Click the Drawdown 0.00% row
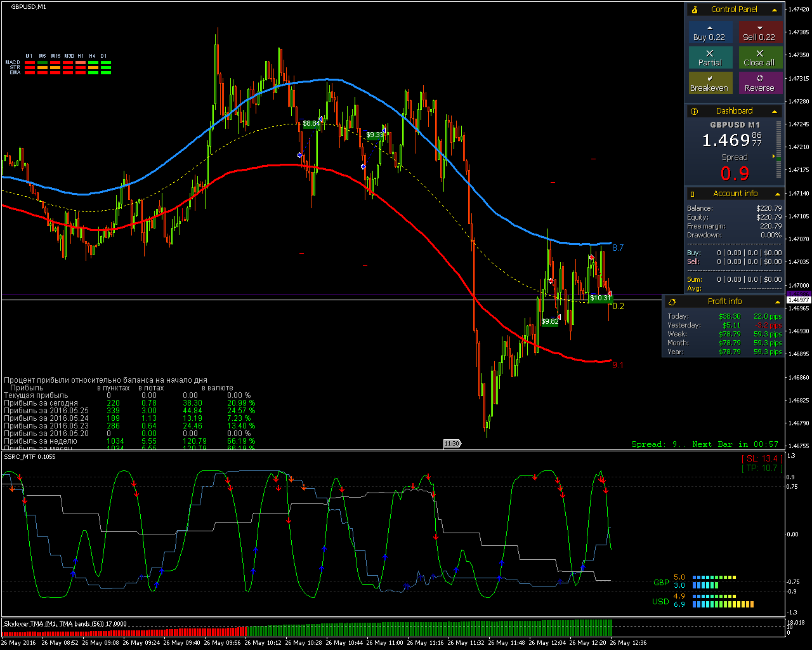Image resolution: width=812 pixels, height=650 pixels. (x=735, y=235)
